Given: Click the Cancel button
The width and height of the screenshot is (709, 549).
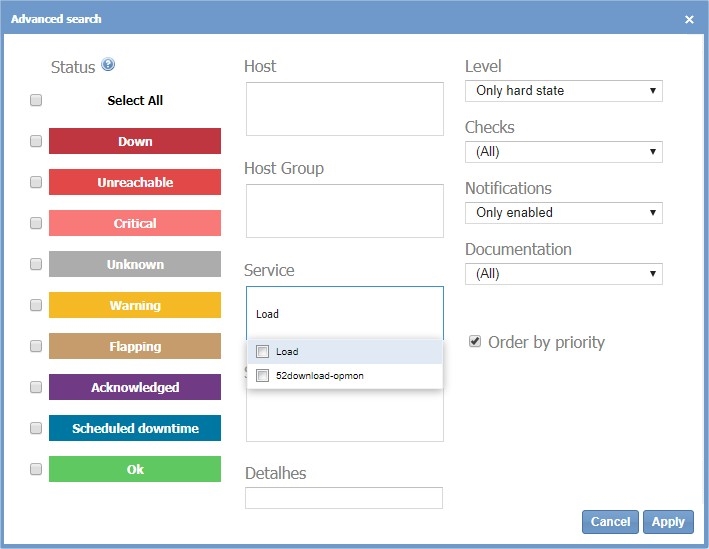Looking at the screenshot, I should coord(610,521).
